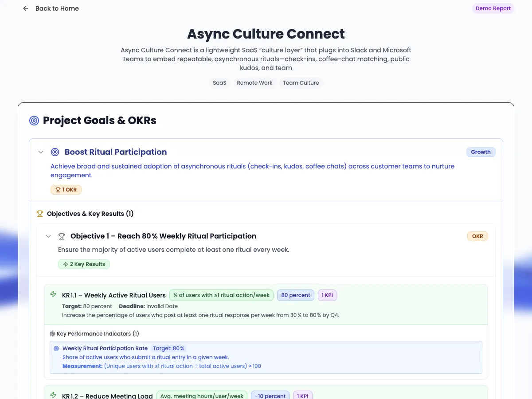Image resolution: width=532 pixels, height=399 pixels.
Task: Click the Growth badge
Action: click(481, 152)
